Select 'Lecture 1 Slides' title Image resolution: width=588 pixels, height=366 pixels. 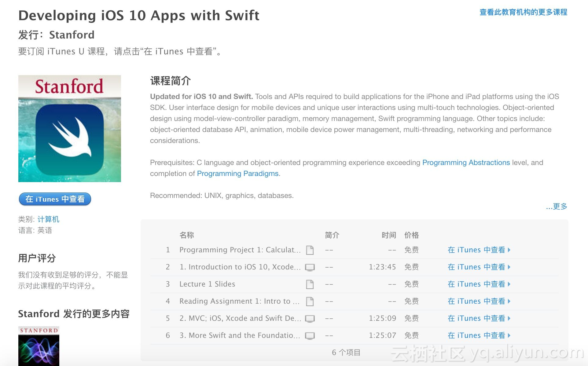207,284
